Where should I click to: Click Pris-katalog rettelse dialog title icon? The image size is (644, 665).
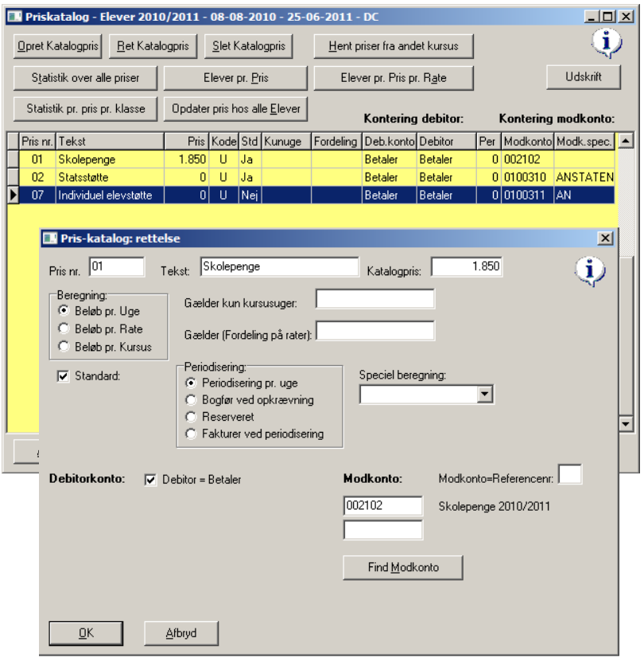pos(50,239)
